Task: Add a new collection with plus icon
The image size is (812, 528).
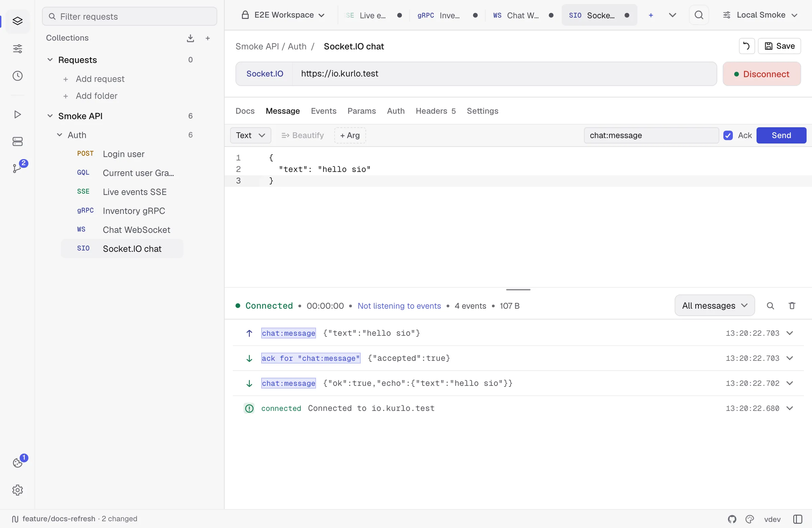Action: click(207, 38)
